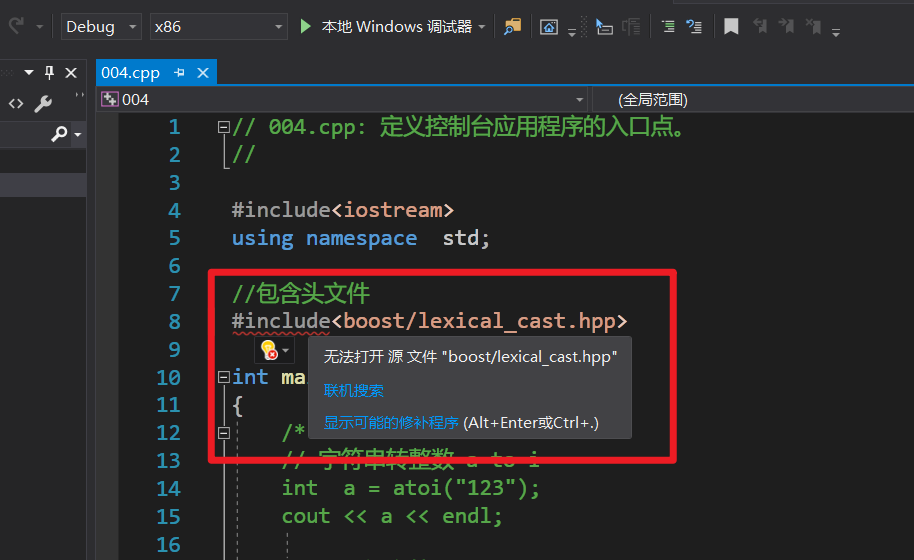Open properties wrench icon in side panel
Image resolution: width=914 pixels, height=560 pixels.
[43, 104]
